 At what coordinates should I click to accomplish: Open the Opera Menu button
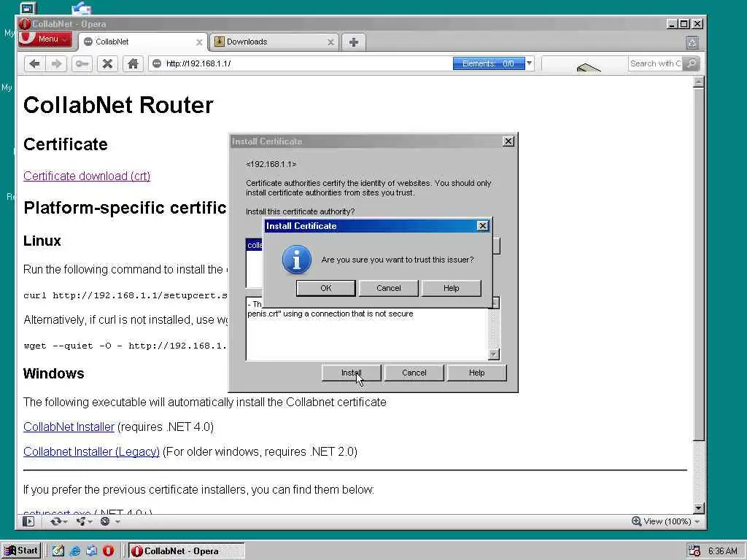[46, 39]
